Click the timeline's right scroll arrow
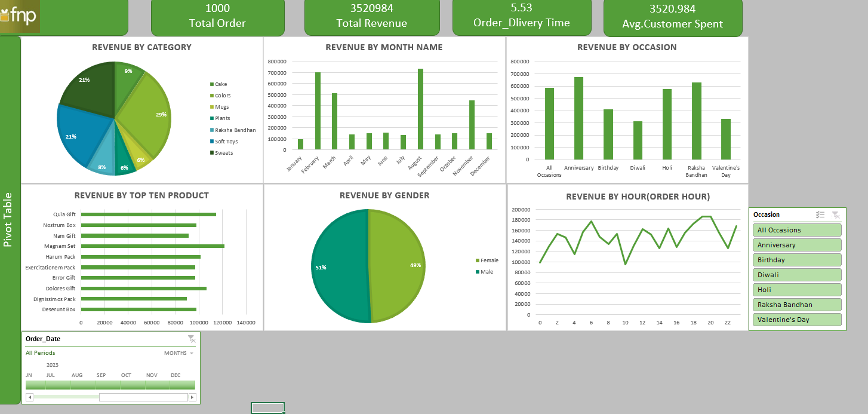The height and width of the screenshot is (414, 868). coord(192,397)
